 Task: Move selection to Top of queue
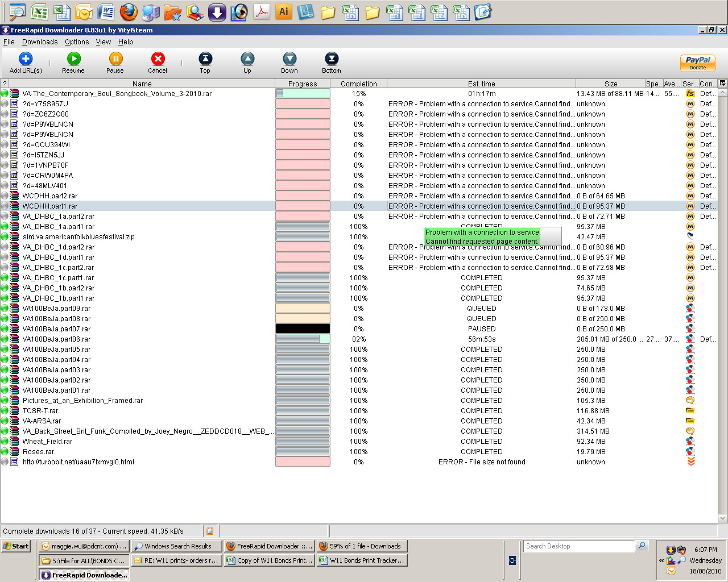(205, 59)
